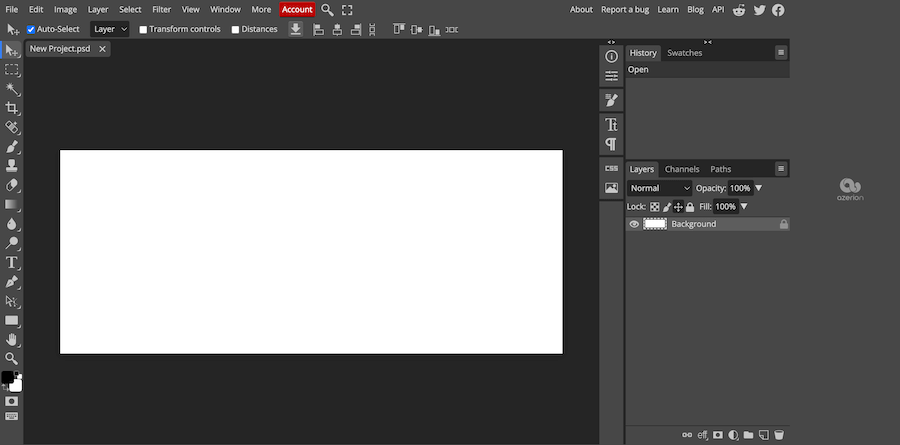900x445 pixels.
Task: Align top edges icon in options bar
Action: click(x=399, y=29)
